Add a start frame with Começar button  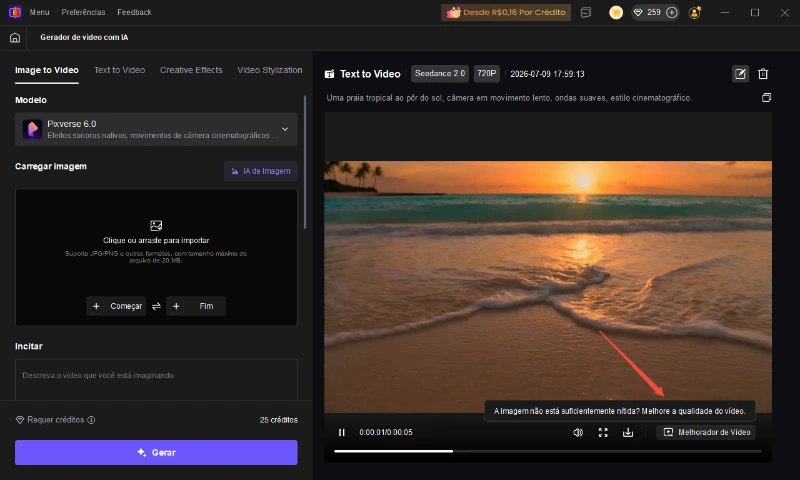116,306
